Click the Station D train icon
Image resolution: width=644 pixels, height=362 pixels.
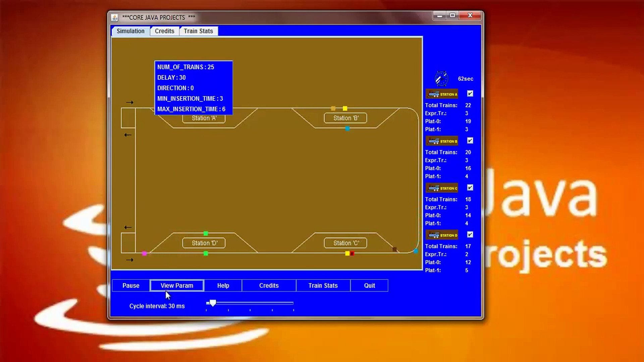pyautogui.click(x=441, y=235)
